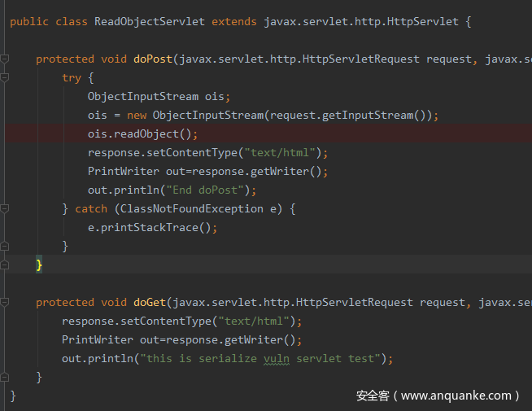Image resolution: width=532 pixels, height=411 pixels.
Task: Click fold end marker of doPost method
Action: [5, 265]
